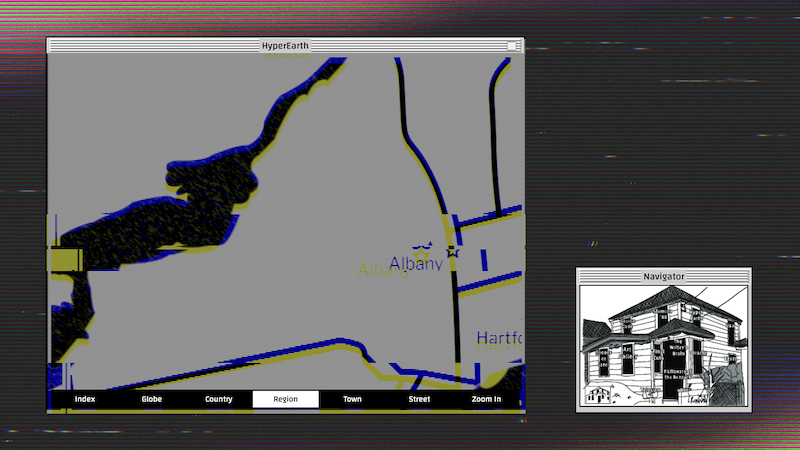Image resolution: width=800 pixels, height=450 pixels.
Task: Switch to Street level view
Action: tap(419, 400)
